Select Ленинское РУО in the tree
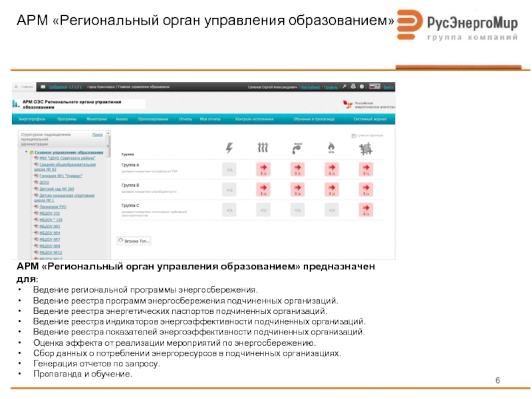Screen dimensions: 532x399 click(x=53, y=207)
